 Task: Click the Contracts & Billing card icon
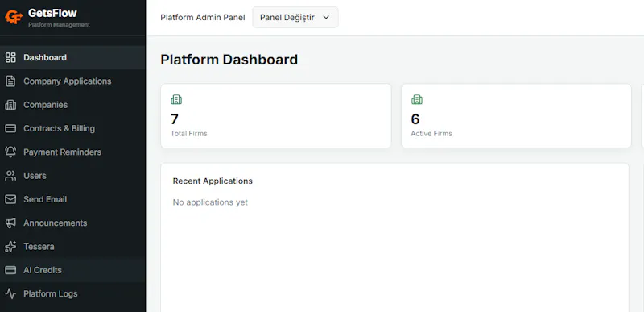pos(10,129)
